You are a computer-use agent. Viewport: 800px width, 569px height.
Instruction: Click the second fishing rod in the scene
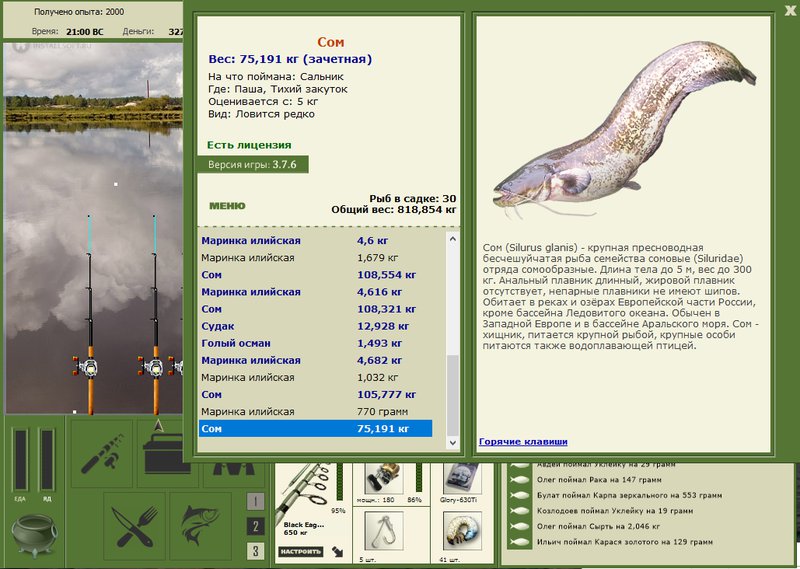click(155, 314)
